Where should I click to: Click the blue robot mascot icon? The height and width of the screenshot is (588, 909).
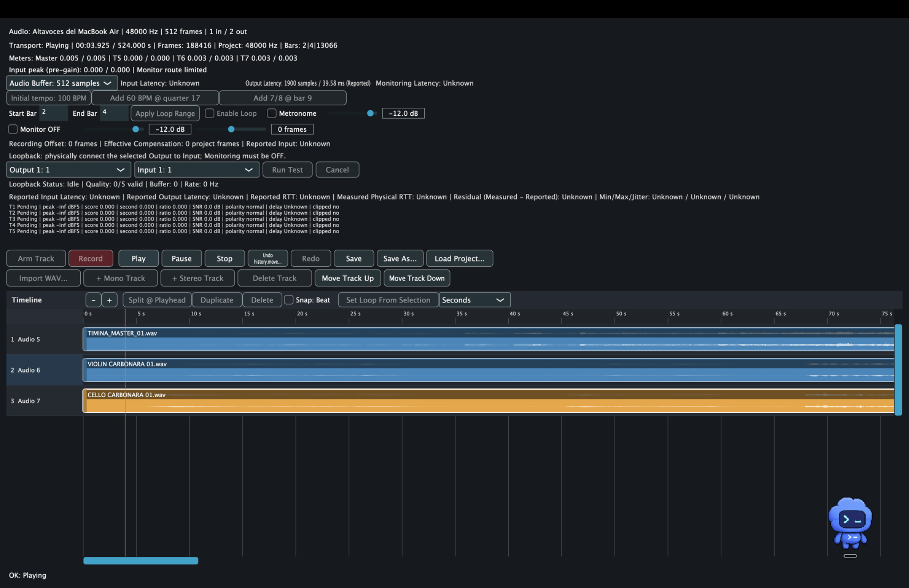850,524
